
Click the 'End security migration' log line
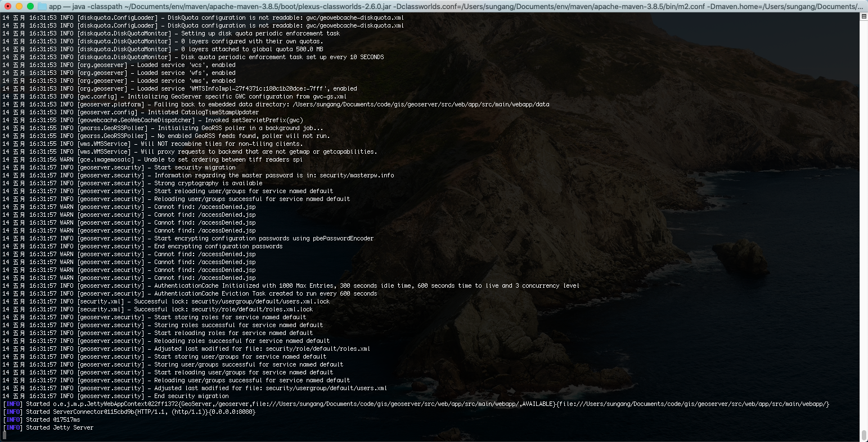[x=191, y=396]
